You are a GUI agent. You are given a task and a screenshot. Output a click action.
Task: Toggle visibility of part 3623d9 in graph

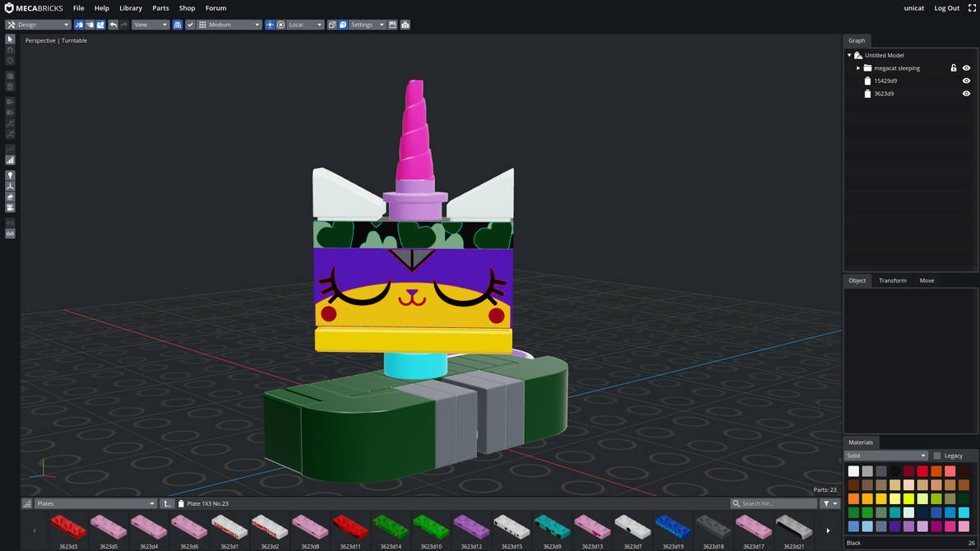(x=966, y=94)
